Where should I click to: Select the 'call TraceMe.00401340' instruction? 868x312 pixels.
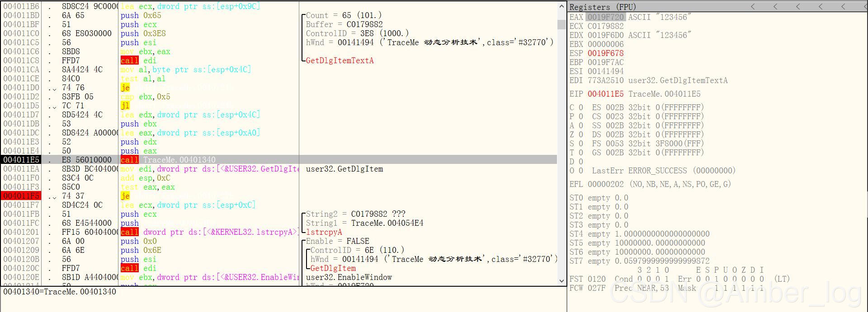[x=168, y=160]
